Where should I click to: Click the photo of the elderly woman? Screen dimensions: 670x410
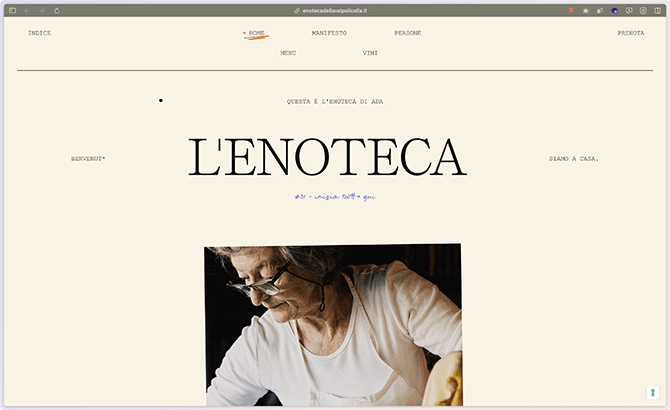(333, 325)
